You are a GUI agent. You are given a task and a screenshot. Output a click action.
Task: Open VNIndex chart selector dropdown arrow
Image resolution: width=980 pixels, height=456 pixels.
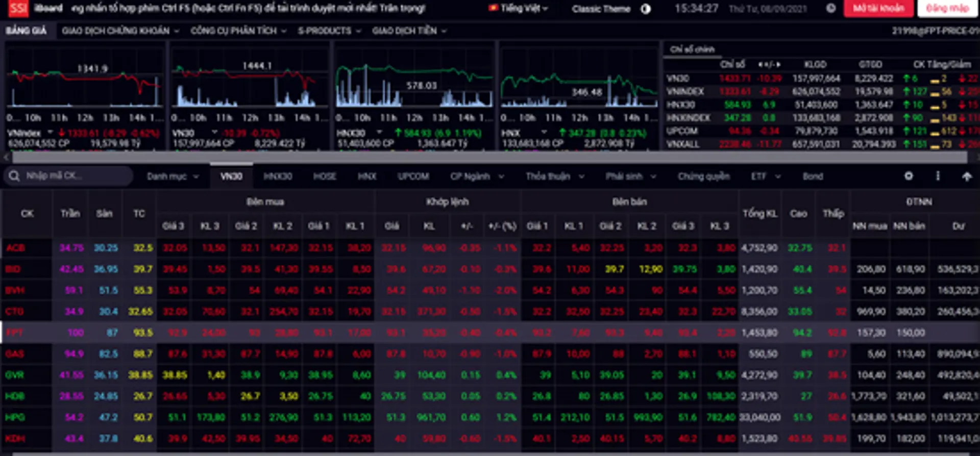[50, 132]
